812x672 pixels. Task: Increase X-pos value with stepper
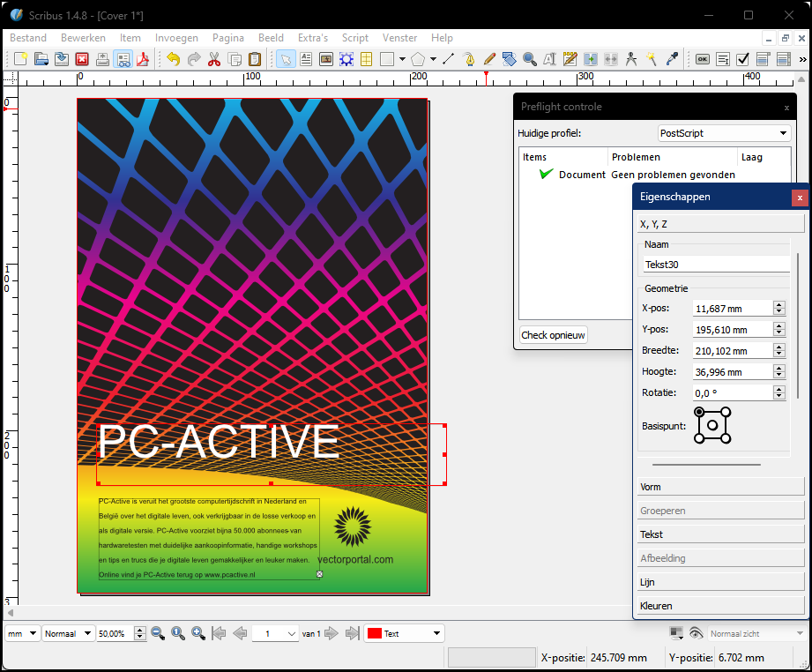point(778,304)
